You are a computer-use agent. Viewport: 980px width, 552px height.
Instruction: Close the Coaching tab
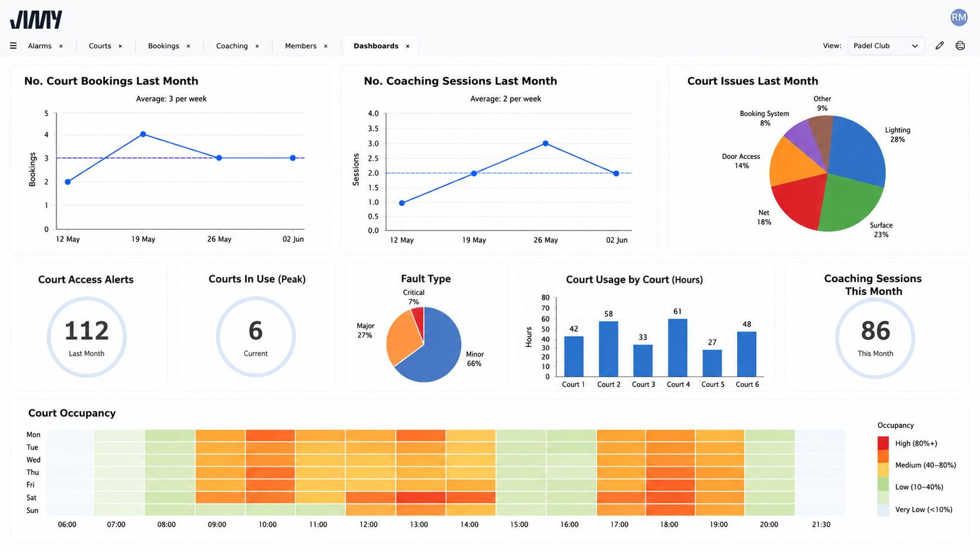[257, 46]
